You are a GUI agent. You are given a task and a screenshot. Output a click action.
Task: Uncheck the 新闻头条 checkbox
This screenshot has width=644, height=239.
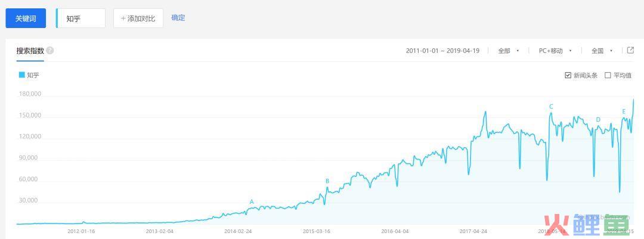click(568, 75)
